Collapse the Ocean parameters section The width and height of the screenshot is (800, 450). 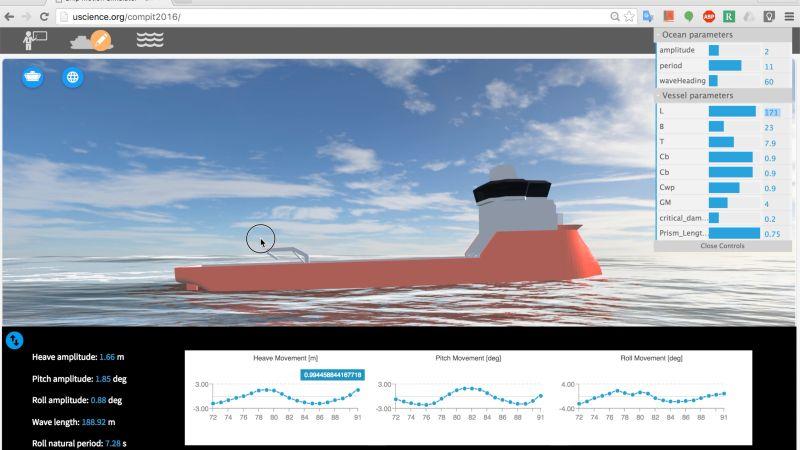point(722,35)
